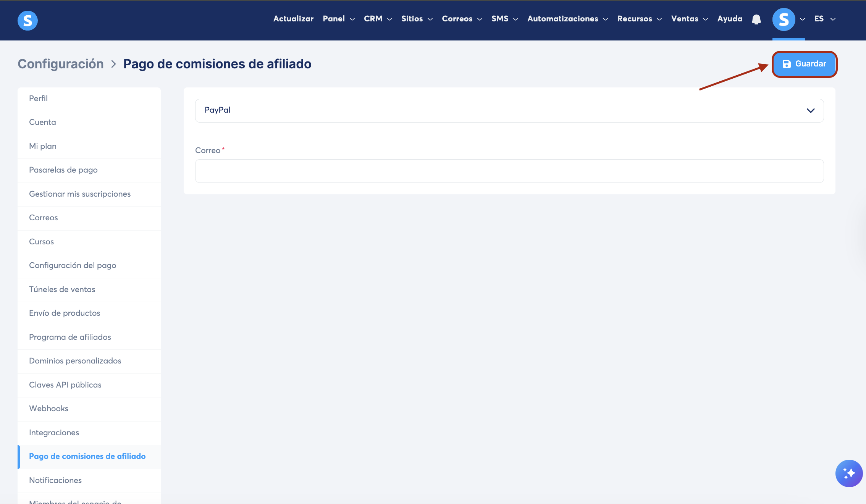The image size is (866, 504).
Task: Open the Ventas menu
Action: click(x=689, y=19)
